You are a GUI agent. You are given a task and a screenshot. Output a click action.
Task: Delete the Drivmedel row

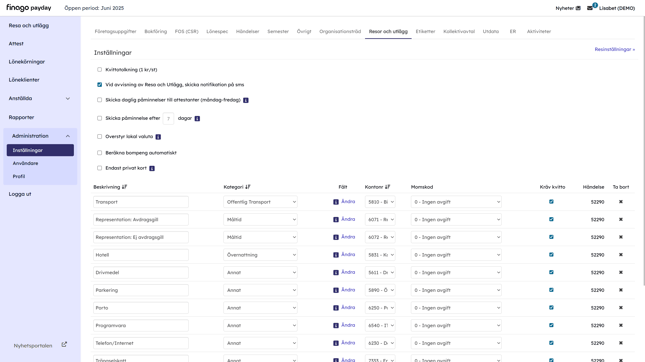[621, 272]
